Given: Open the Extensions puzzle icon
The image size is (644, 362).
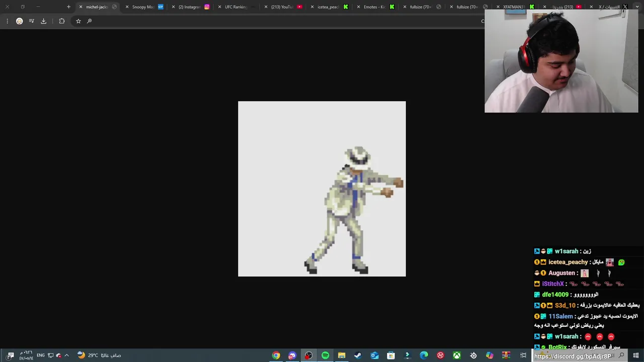Looking at the screenshot, I should pos(62,21).
